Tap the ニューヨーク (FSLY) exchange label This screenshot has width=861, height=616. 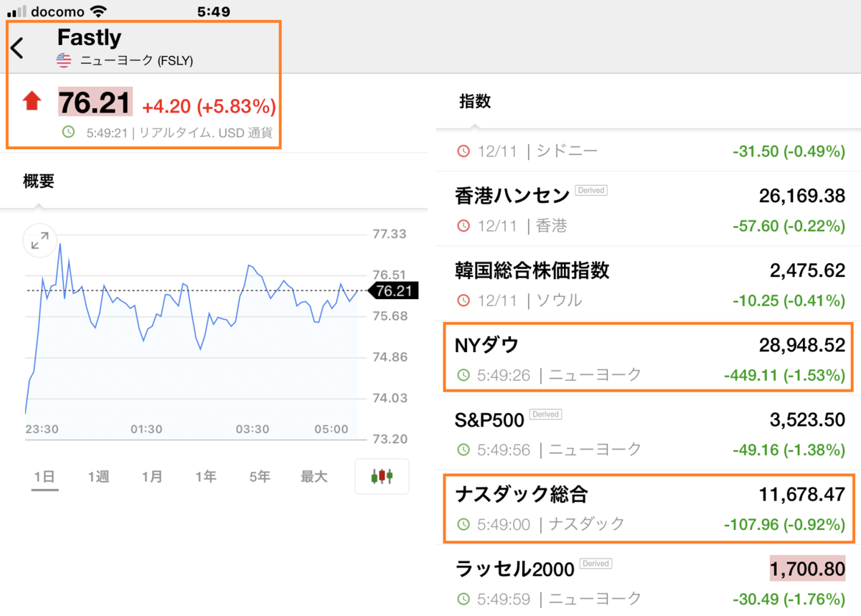coord(136,61)
